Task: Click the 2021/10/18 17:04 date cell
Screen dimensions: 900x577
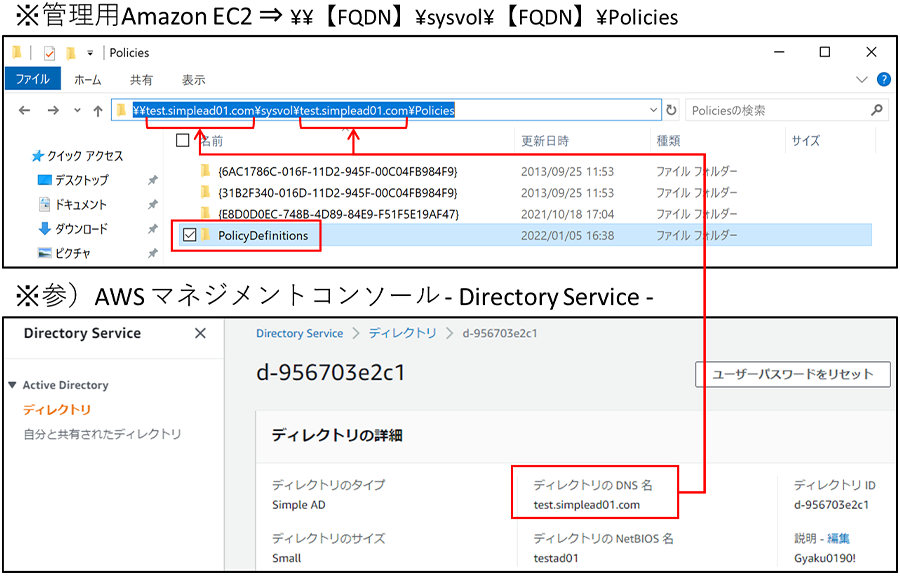Action: pos(567,214)
